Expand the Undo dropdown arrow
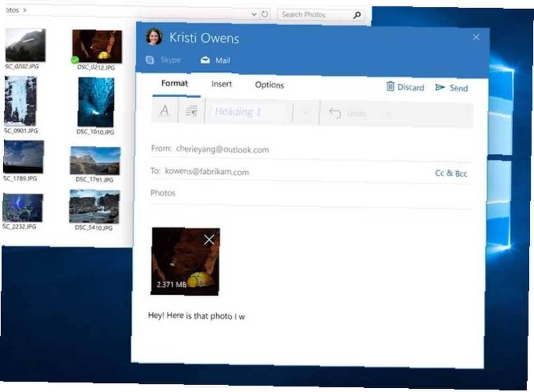Screen dimensions: 534x392 (388, 114)
